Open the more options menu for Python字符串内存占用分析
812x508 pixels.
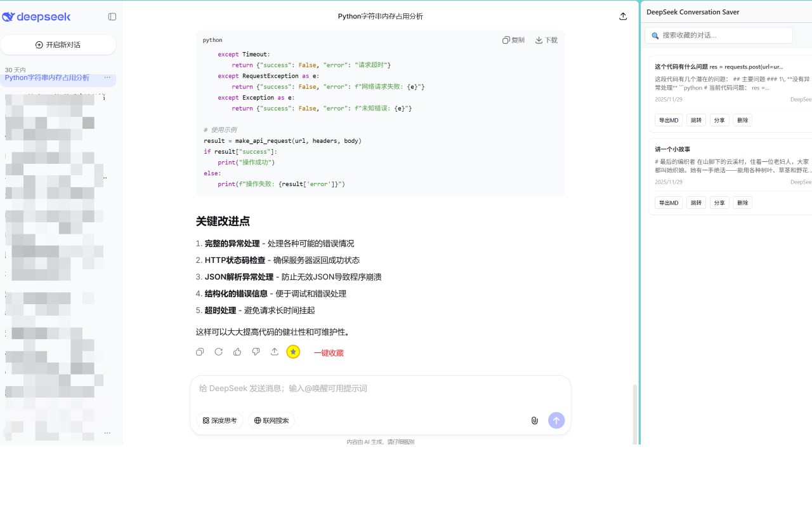click(107, 77)
